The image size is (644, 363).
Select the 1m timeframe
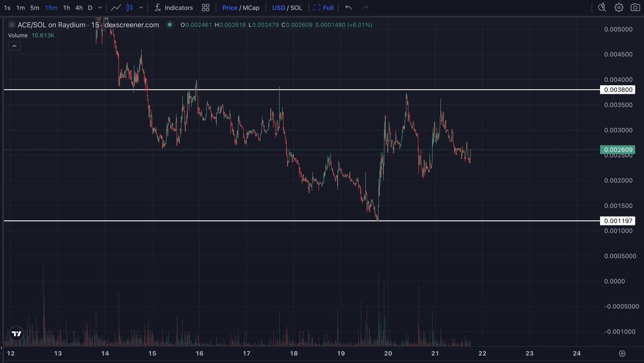coord(20,8)
